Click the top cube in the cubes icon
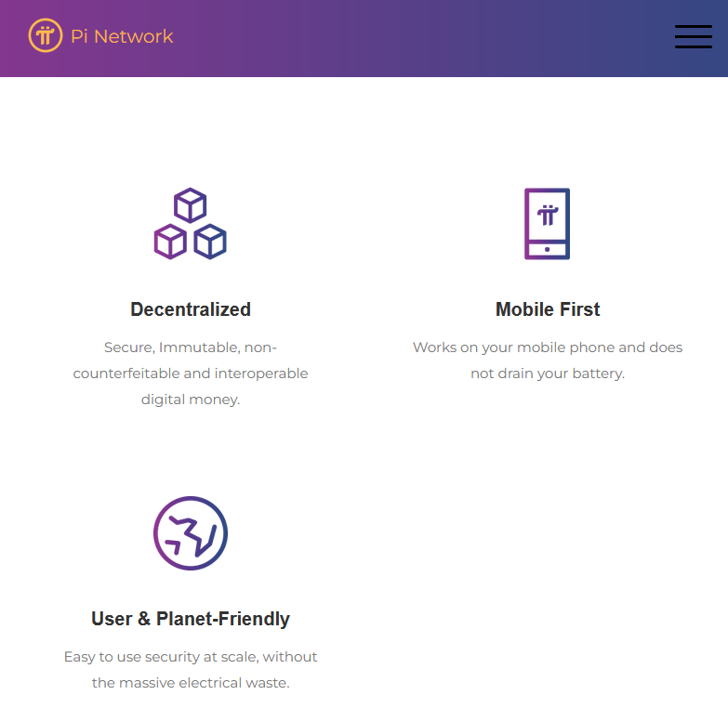Viewport: 728px width, 708px height. click(191, 205)
